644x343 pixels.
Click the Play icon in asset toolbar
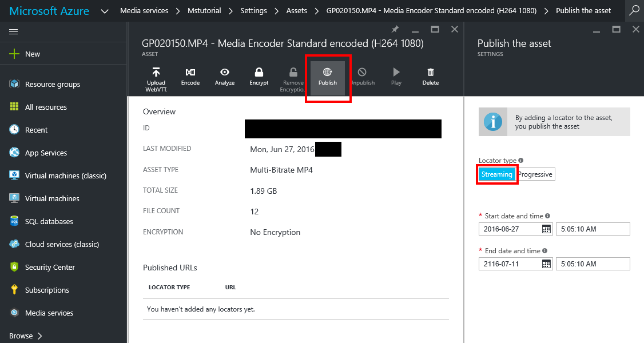[396, 72]
